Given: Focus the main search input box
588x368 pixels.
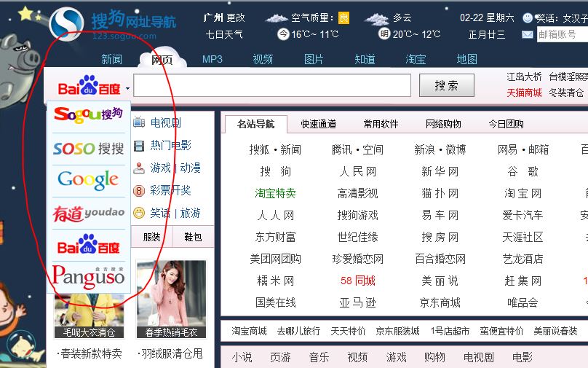Looking at the screenshot, I should coord(272,85).
